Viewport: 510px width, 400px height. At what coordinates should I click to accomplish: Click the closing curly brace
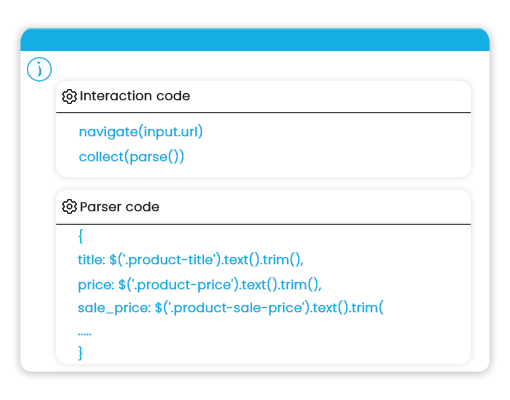pyautogui.click(x=80, y=353)
